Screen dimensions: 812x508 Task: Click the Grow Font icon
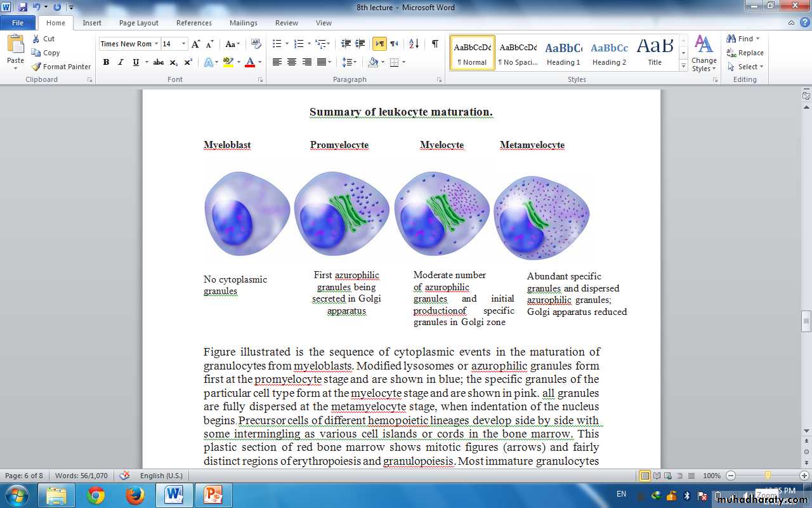196,44
